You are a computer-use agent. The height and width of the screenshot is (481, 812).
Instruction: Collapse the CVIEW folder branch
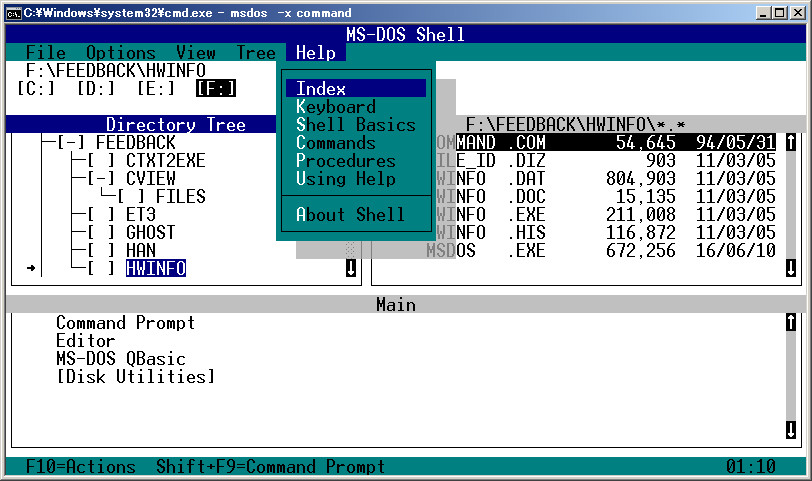pyautogui.click(x=100, y=179)
